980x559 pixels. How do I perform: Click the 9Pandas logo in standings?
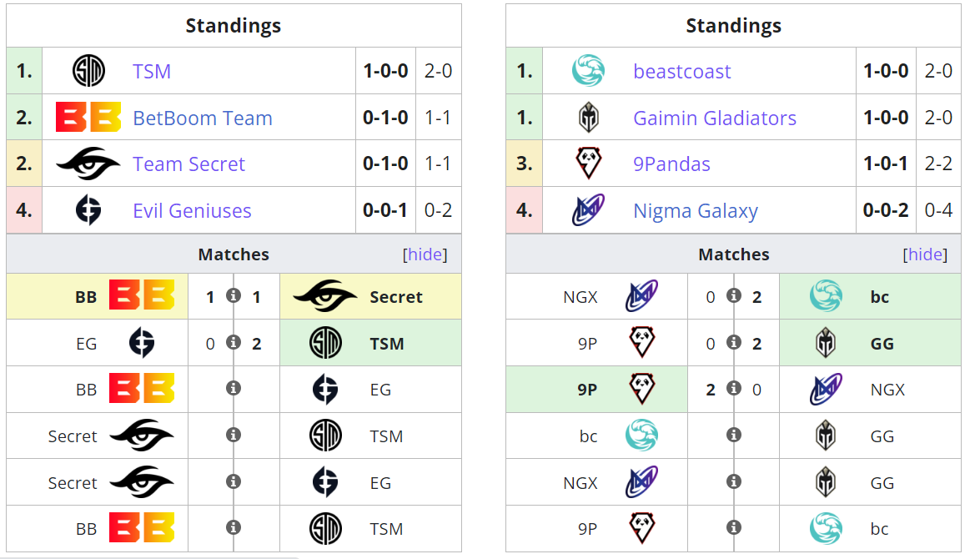(588, 164)
